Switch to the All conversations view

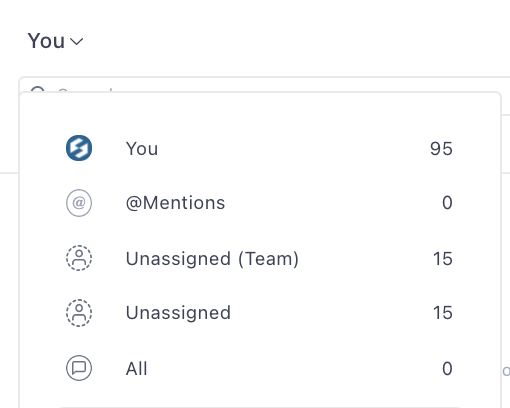click(260, 368)
